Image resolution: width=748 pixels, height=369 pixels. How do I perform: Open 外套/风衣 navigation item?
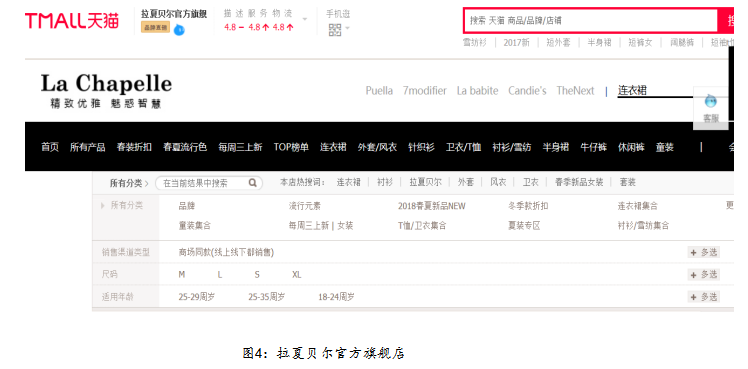[377, 147]
